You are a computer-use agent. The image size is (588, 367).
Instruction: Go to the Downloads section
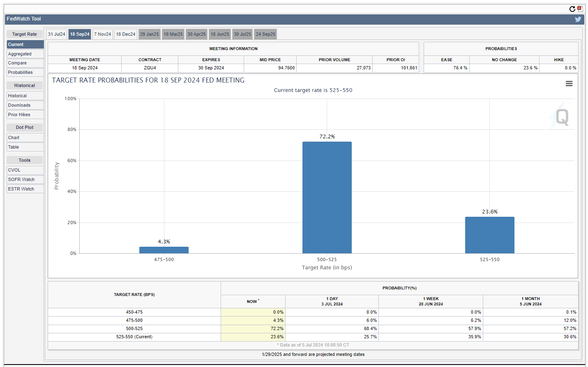pos(25,106)
